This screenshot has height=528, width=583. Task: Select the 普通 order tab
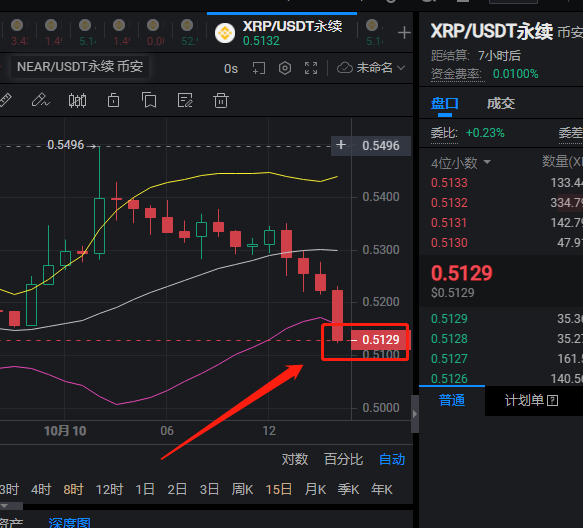452,401
